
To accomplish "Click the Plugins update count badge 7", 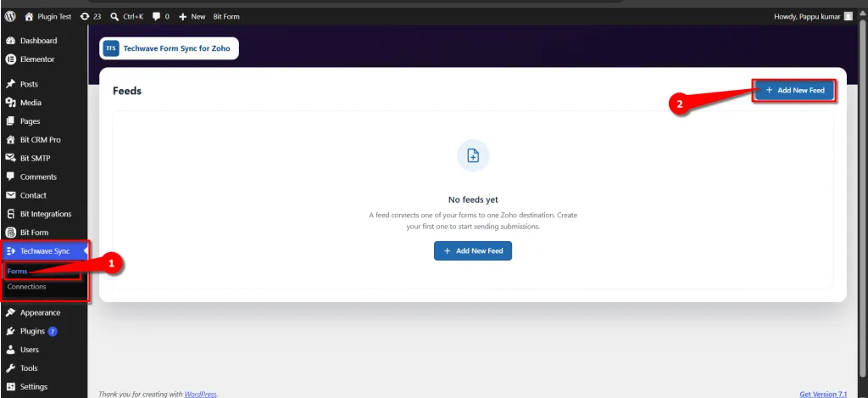I will (x=53, y=332).
